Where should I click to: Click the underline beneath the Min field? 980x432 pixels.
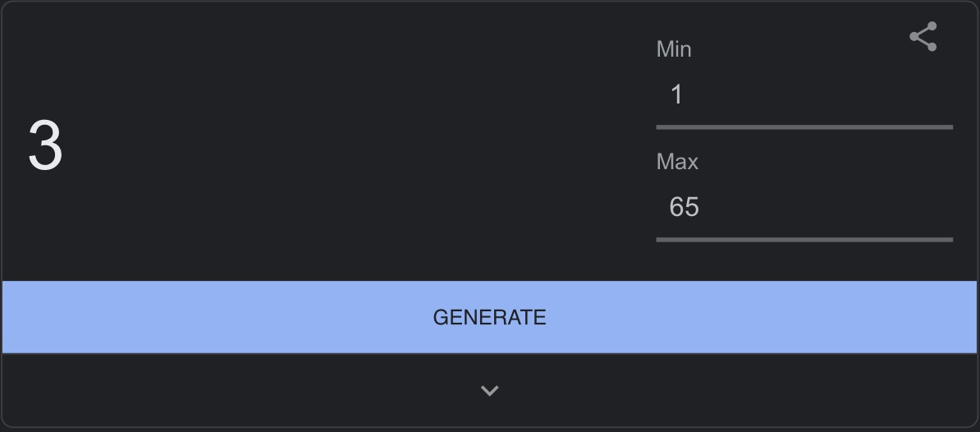[x=804, y=127]
